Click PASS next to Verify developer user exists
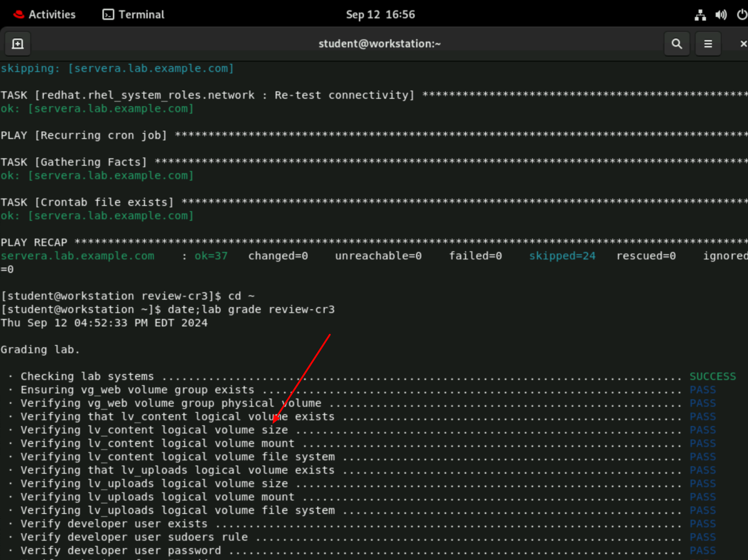The height and width of the screenshot is (560, 748). pyautogui.click(x=702, y=523)
